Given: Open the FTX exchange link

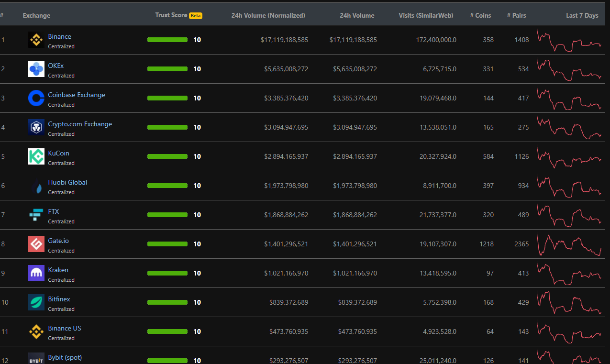Looking at the screenshot, I should [x=54, y=211].
